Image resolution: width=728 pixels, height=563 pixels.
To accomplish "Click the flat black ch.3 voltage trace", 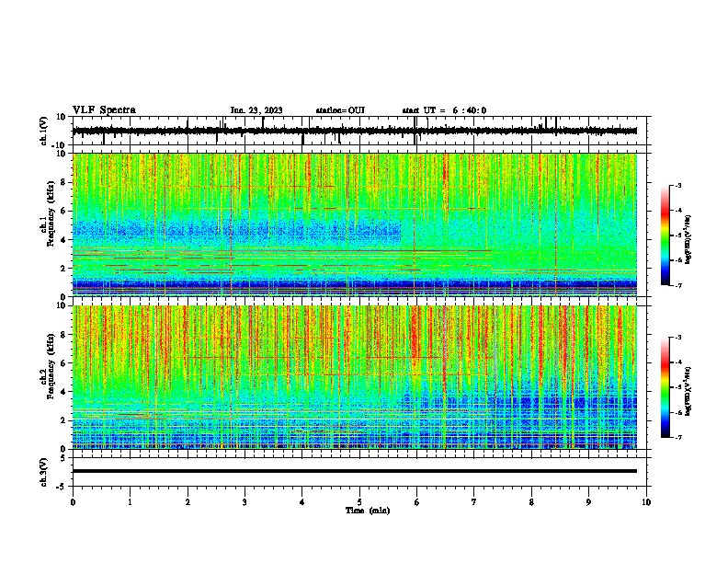I will [354, 471].
